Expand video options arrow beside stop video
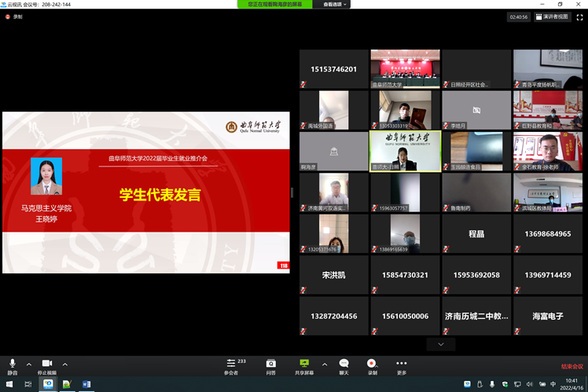The height and width of the screenshot is (392, 588). point(65,364)
